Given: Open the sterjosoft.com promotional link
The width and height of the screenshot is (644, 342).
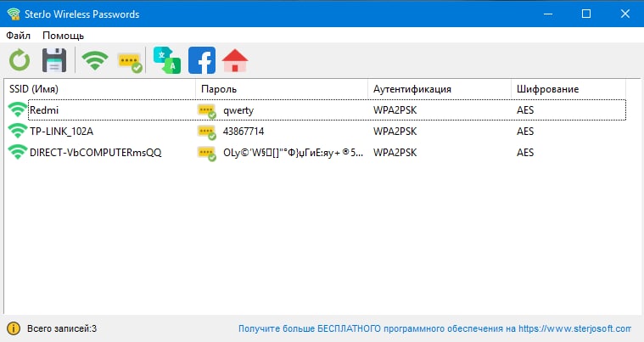Looking at the screenshot, I should [x=434, y=329].
